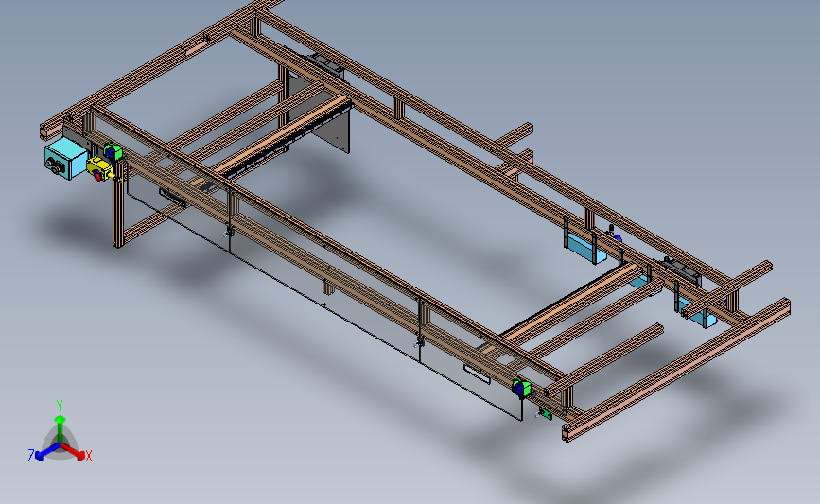Select the cyan control box on the frame
Image resolution: width=820 pixels, height=504 pixels.
[65, 158]
